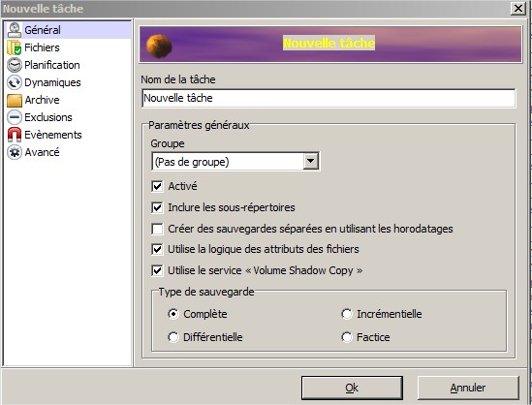Open Avancé via gear icon

pos(15,152)
